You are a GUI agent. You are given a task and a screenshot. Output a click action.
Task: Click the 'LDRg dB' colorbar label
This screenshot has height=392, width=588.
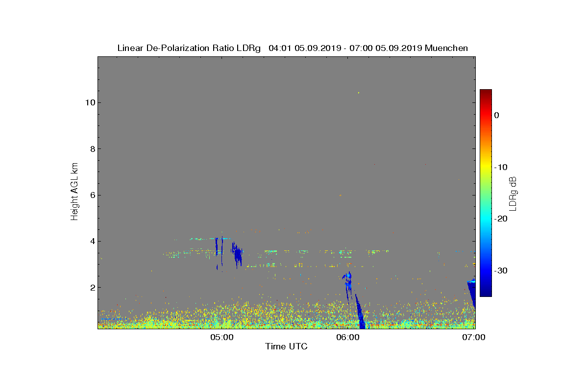point(513,194)
